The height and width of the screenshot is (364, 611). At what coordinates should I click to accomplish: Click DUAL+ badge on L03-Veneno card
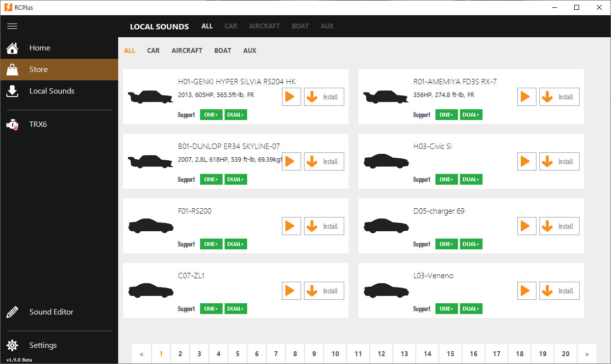click(x=471, y=309)
